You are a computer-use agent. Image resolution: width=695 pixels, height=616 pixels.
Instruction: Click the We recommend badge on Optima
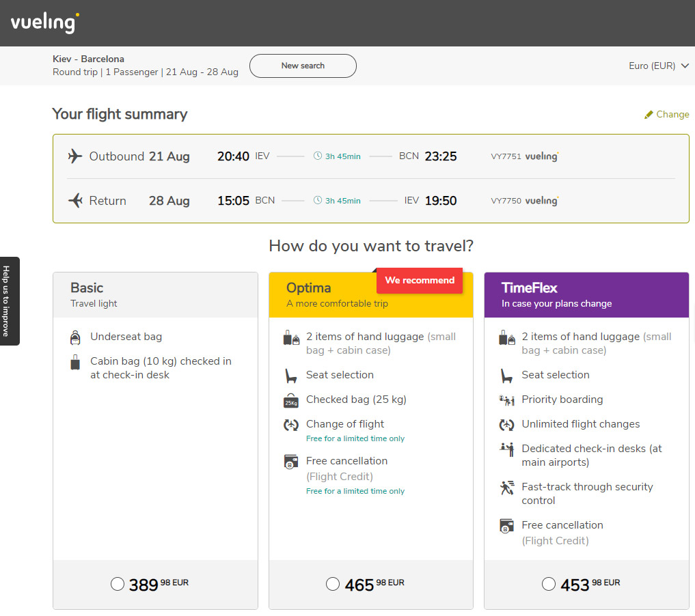[420, 280]
